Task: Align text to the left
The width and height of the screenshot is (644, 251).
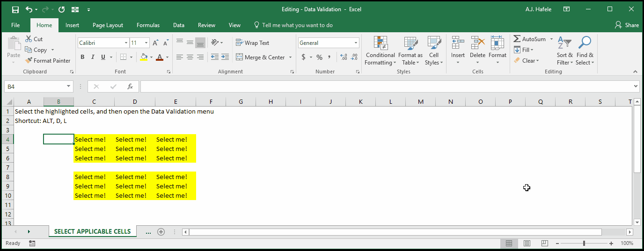Action: click(x=180, y=57)
